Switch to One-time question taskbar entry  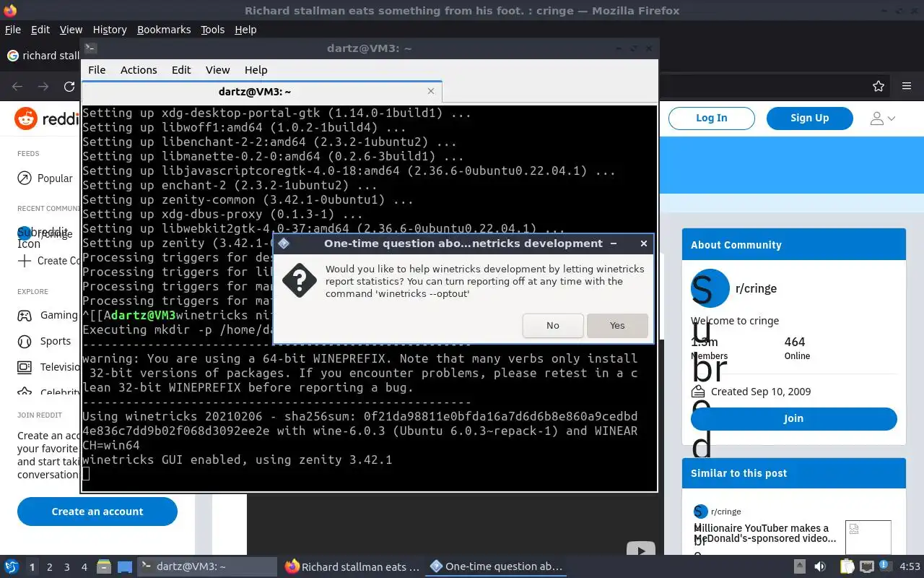496,566
